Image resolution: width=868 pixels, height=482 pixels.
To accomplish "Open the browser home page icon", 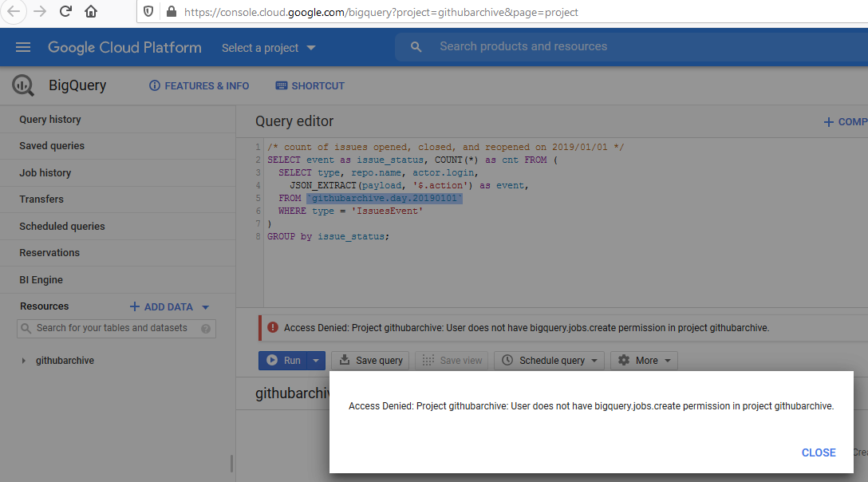I will [91, 12].
